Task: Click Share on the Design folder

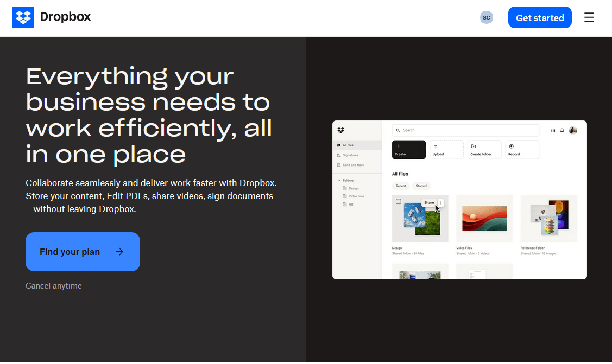Action: tap(429, 203)
